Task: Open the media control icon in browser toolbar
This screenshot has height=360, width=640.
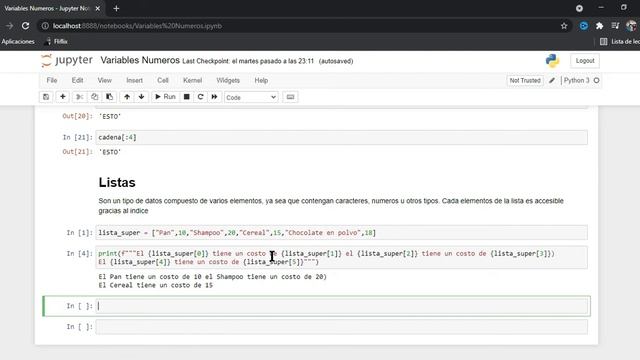Action: coord(615,26)
